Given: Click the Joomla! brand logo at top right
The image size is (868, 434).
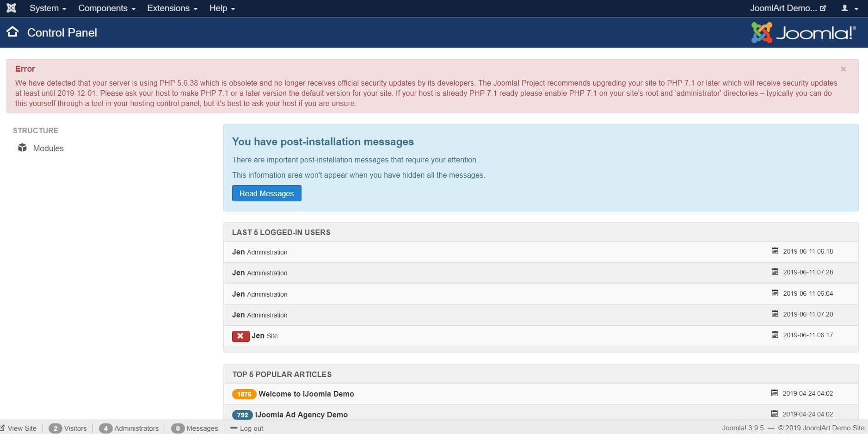Looking at the screenshot, I should coord(803,33).
